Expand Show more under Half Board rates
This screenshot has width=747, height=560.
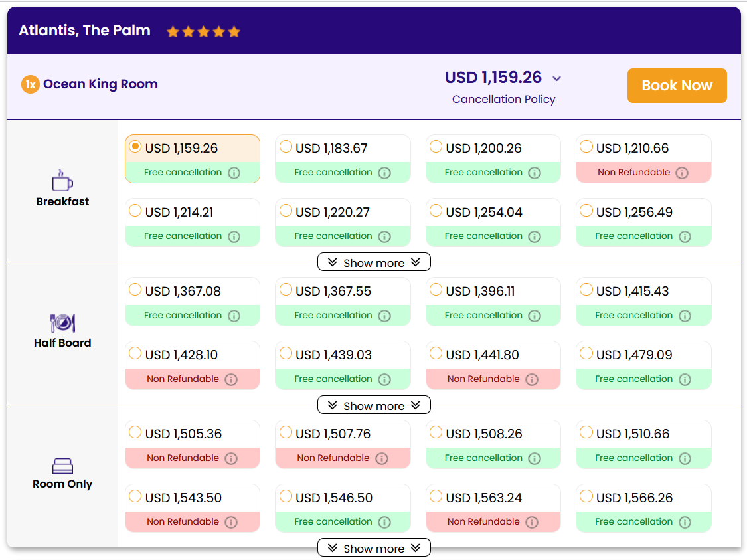pyautogui.click(x=374, y=405)
